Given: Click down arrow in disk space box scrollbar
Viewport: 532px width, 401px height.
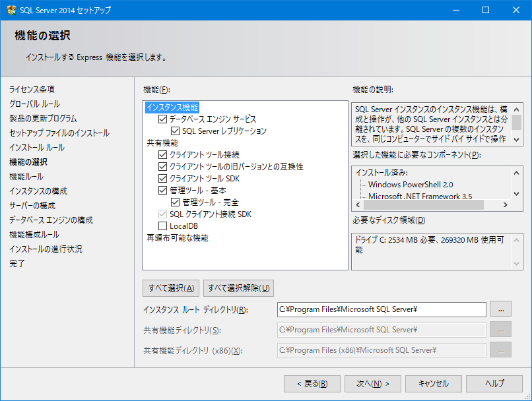Looking at the screenshot, I should [x=516, y=263].
